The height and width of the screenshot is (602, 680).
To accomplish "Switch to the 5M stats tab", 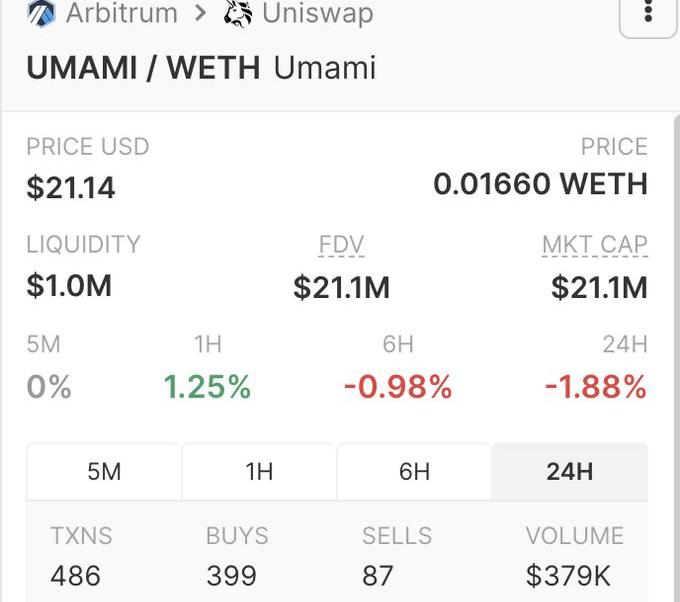I will click(x=104, y=472).
